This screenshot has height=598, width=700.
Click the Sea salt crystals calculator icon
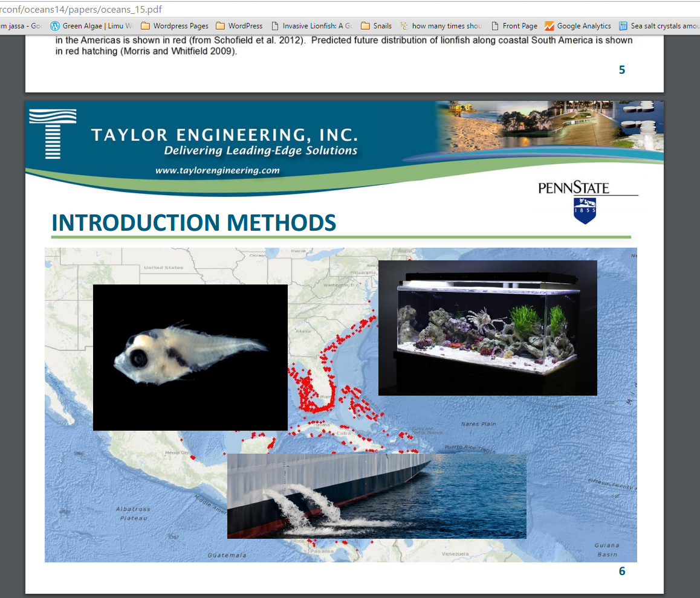tap(623, 26)
